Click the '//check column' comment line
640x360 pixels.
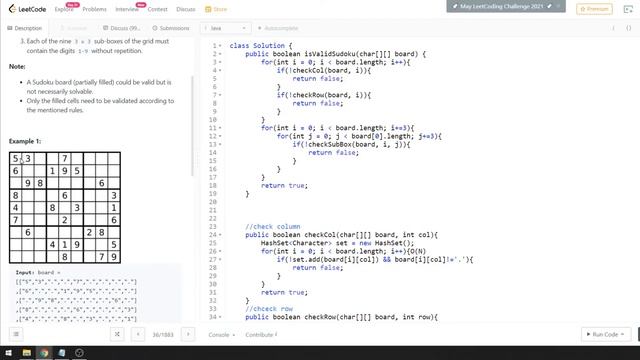tap(273, 227)
